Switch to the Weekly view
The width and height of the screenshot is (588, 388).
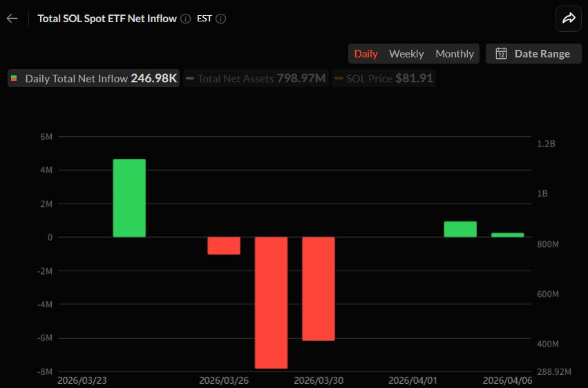(406, 54)
